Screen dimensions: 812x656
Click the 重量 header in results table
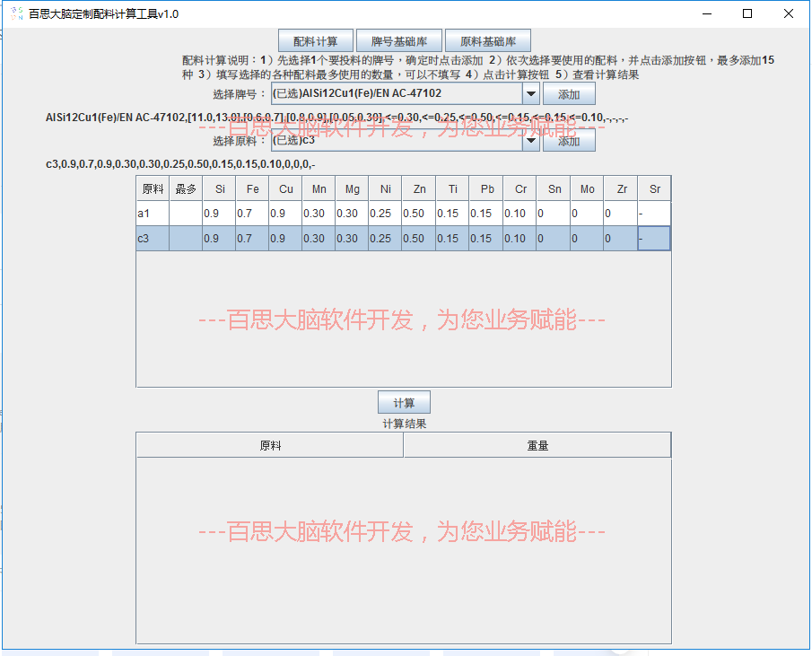537,445
